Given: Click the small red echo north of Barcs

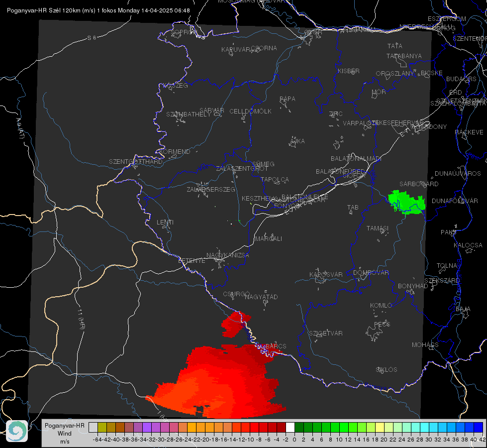Looking at the screenshot, I should 235,324.
